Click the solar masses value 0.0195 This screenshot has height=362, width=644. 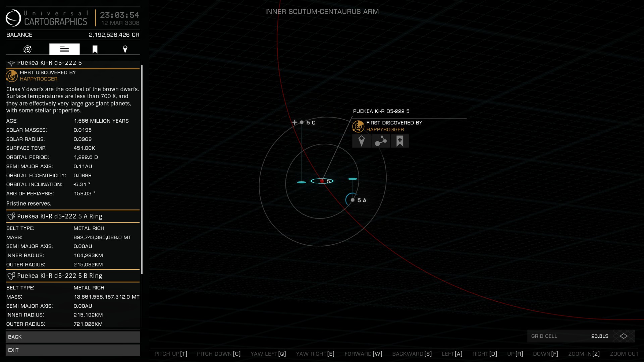click(83, 130)
